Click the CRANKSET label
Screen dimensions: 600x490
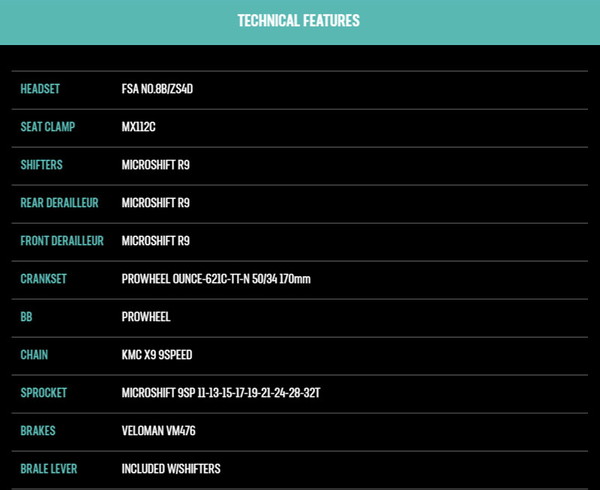pyautogui.click(x=43, y=279)
